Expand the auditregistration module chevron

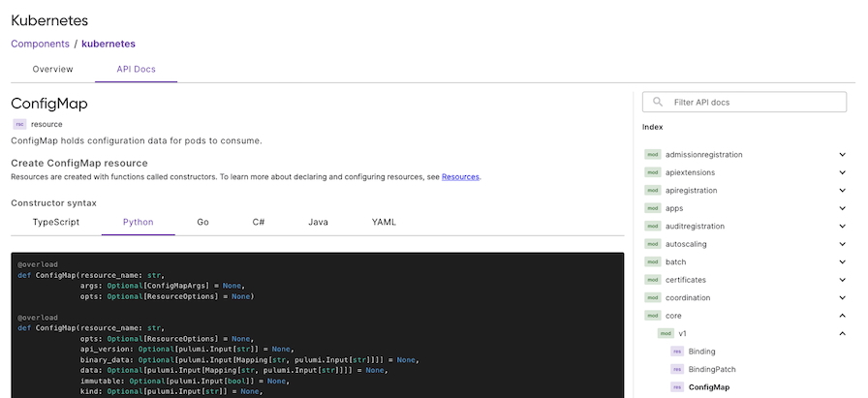pyautogui.click(x=842, y=226)
